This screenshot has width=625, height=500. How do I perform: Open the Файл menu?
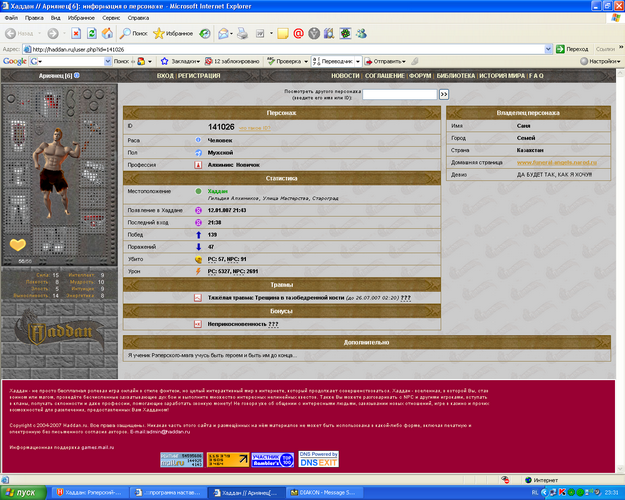pos(11,18)
